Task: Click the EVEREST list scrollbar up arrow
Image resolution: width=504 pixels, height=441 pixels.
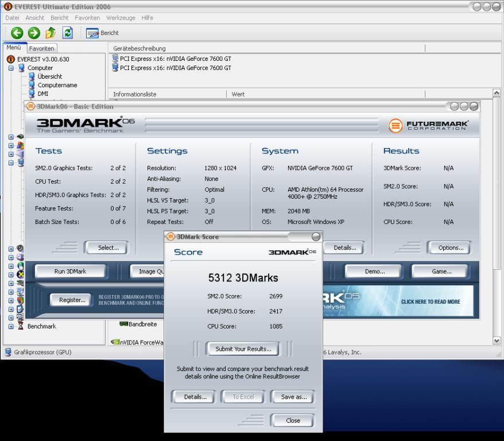Action: click(x=497, y=93)
